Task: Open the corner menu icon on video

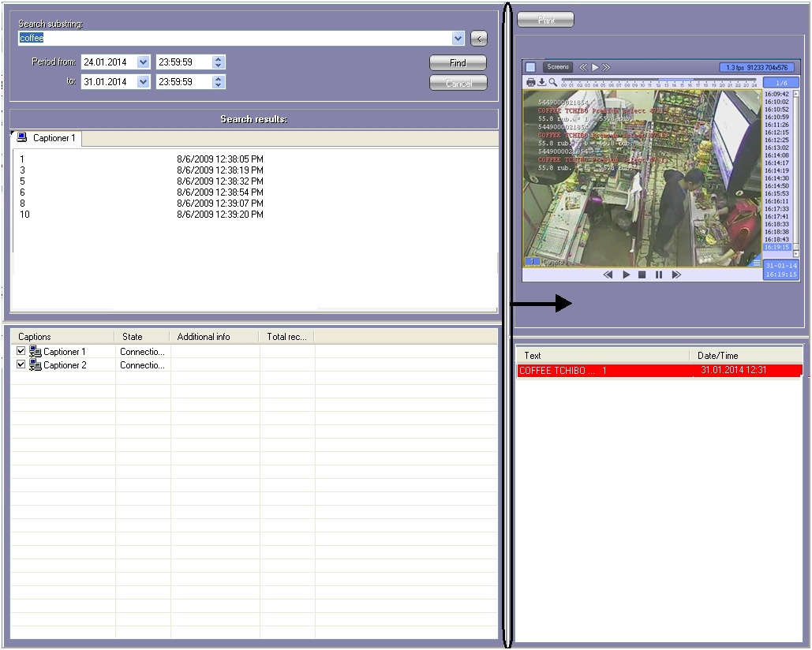Action: click(757, 263)
